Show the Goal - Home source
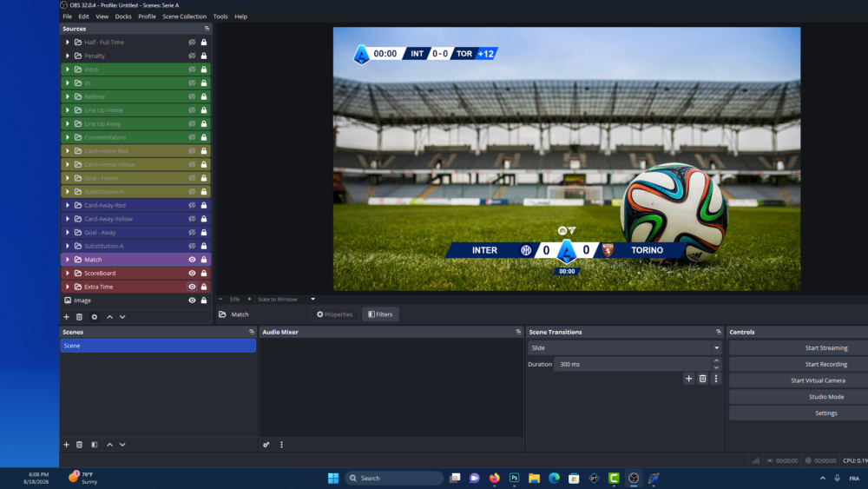Viewport: 868px width, 489px height. click(192, 178)
